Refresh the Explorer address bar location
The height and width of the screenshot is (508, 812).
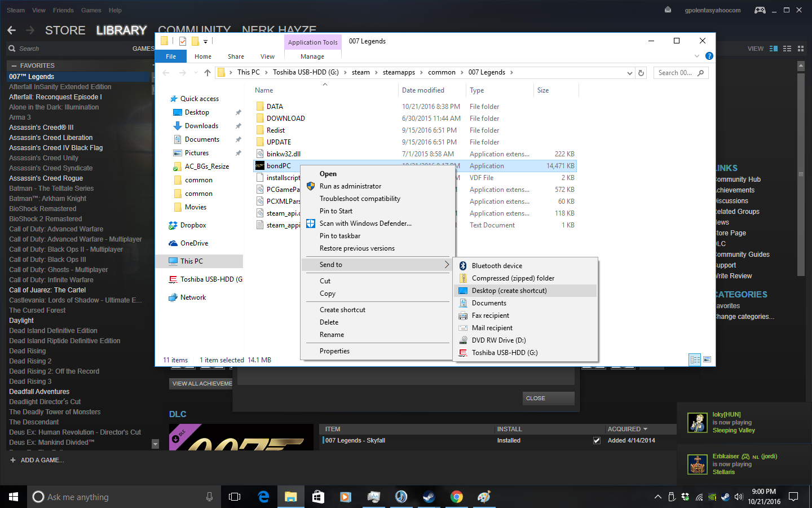pos(641,73)
